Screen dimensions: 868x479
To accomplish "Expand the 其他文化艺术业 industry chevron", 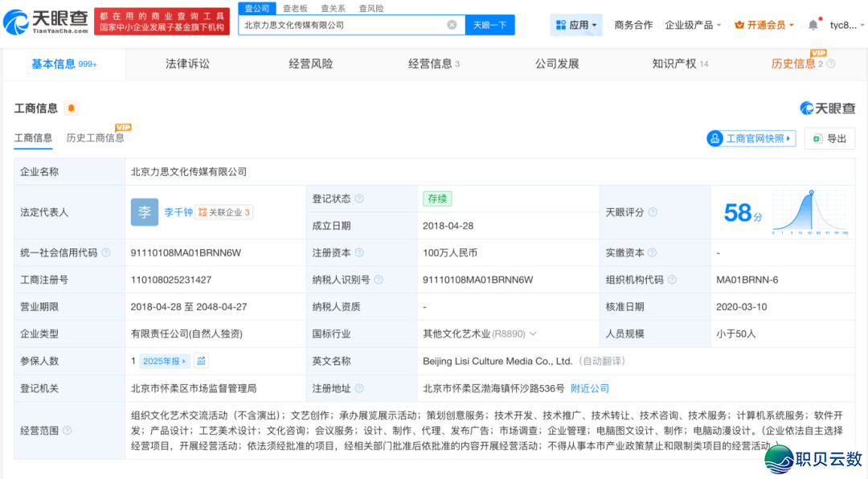I will (533, 334).
